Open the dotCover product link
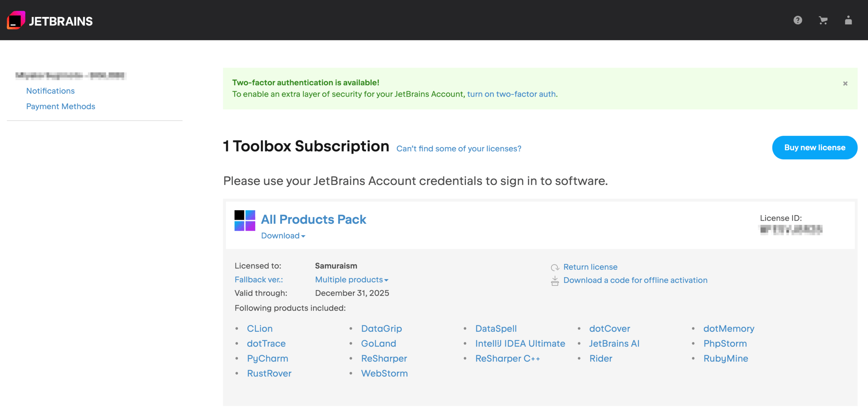 coord(610,329)
